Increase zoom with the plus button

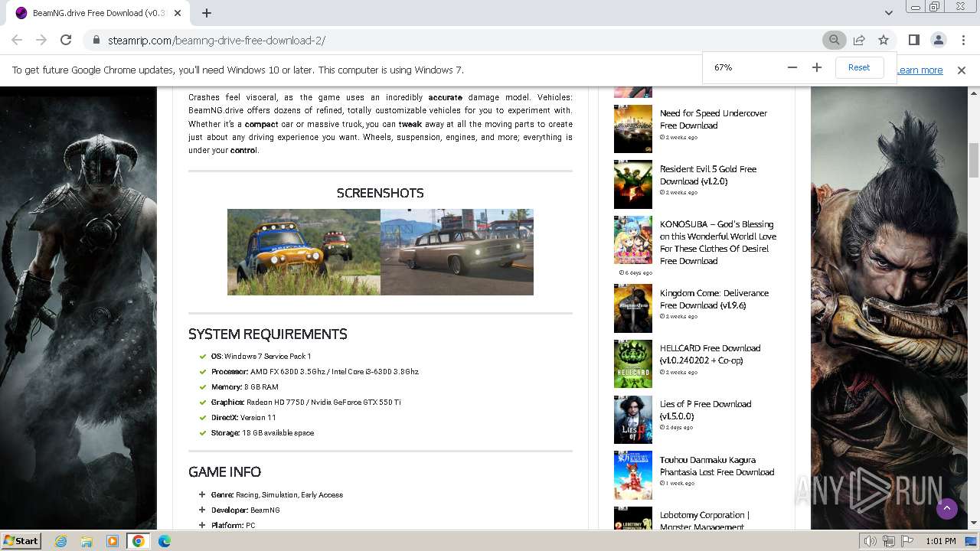[817, 67]
